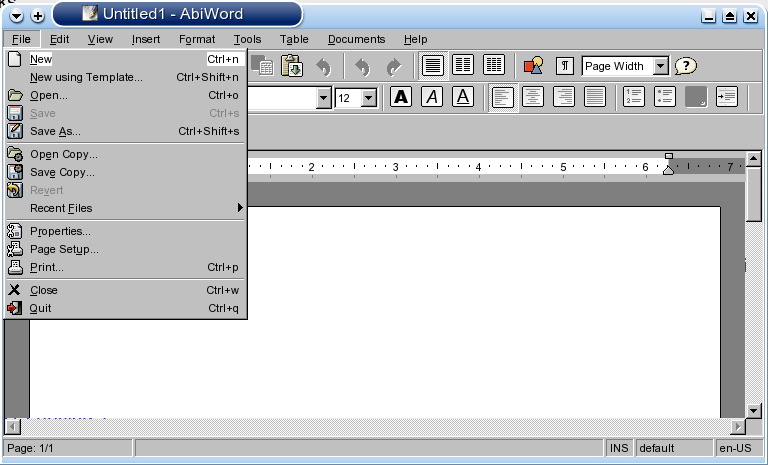Click the Bold formatting button
The width and height of the screenshot is (768, 465).
tap(401, 97)
